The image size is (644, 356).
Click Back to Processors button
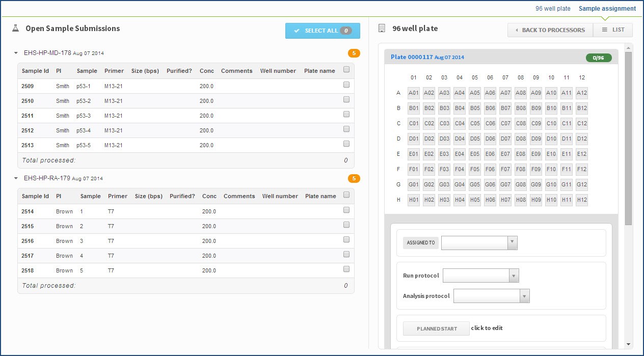(550, 30)
